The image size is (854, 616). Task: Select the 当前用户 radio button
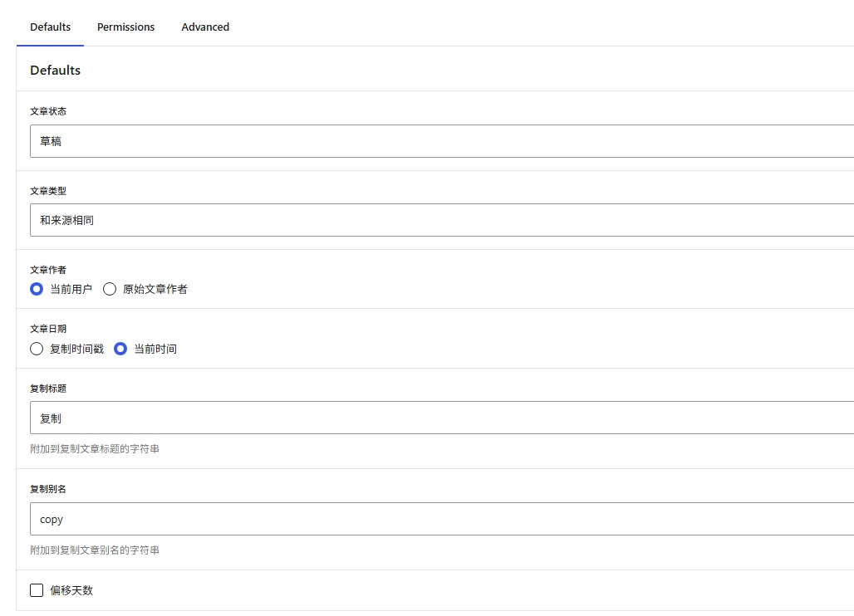(x=37, y=290)
